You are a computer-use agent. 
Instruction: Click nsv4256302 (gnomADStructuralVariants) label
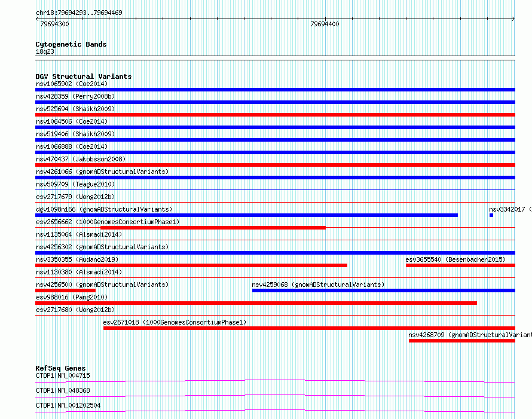point(102,247)
